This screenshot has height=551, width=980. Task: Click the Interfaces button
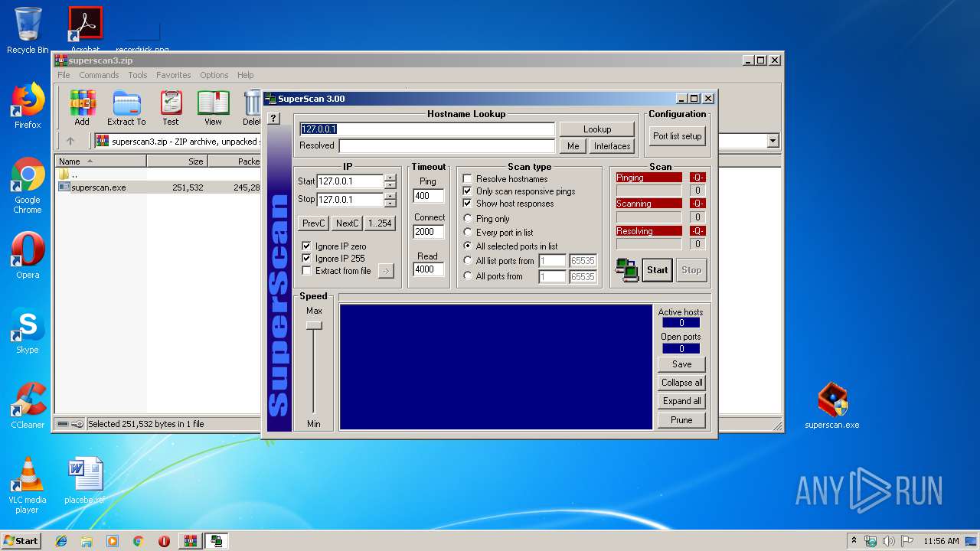click(x=612, y=146)
